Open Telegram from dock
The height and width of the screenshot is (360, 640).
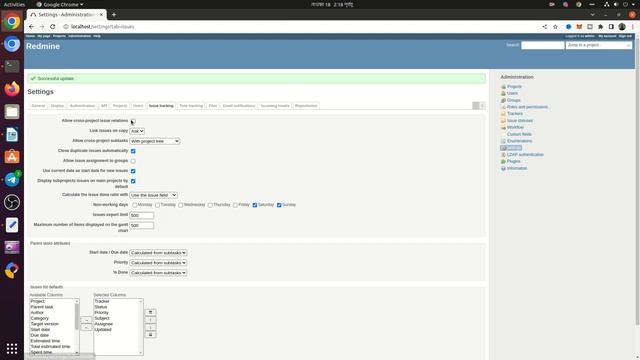pyautogui.click(x=12, y=180)
